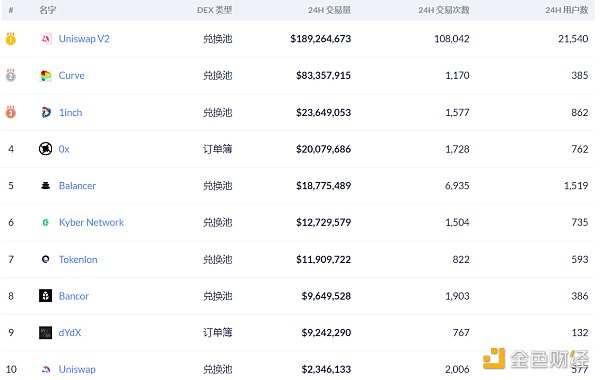Viewport: 600px width, 380px height.
Task: Click the Kyber Network green logo icon
Action: point(46,222)
